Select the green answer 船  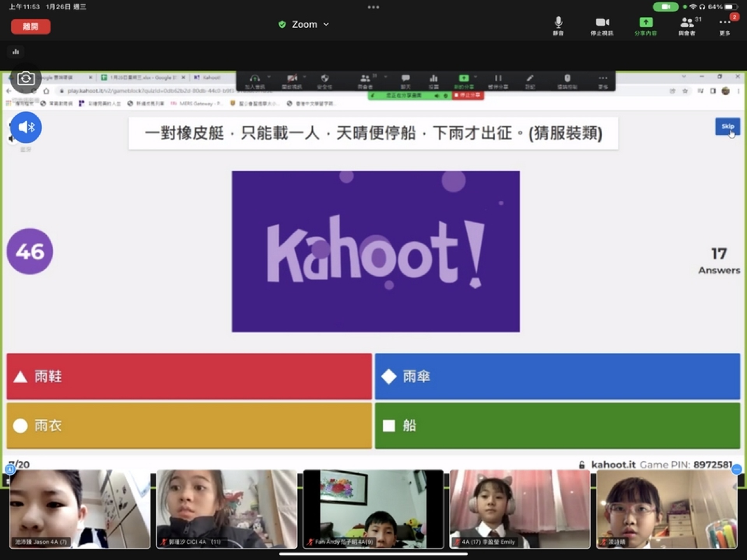[558, 425]
